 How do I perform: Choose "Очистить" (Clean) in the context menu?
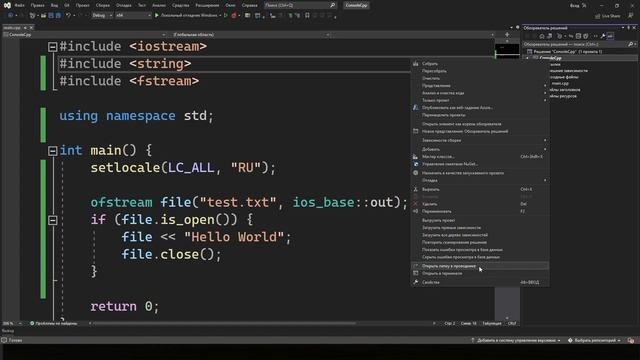tap(480, 78)
